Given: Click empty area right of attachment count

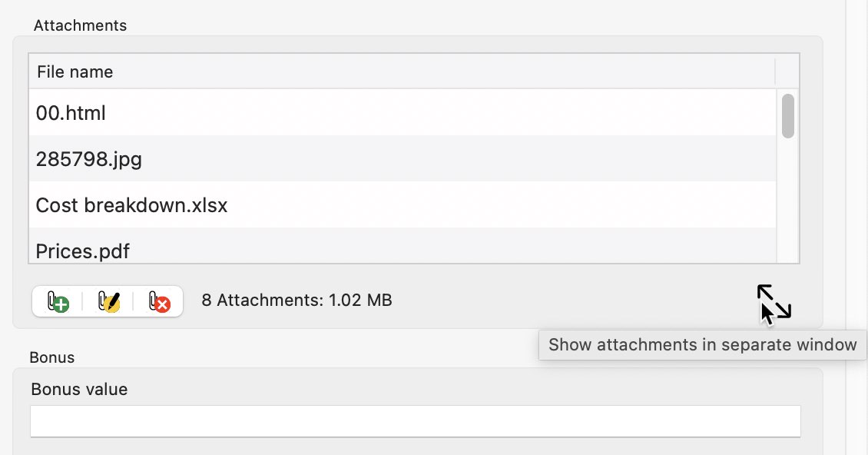Looking at the screenshot, I should (570, 301).
